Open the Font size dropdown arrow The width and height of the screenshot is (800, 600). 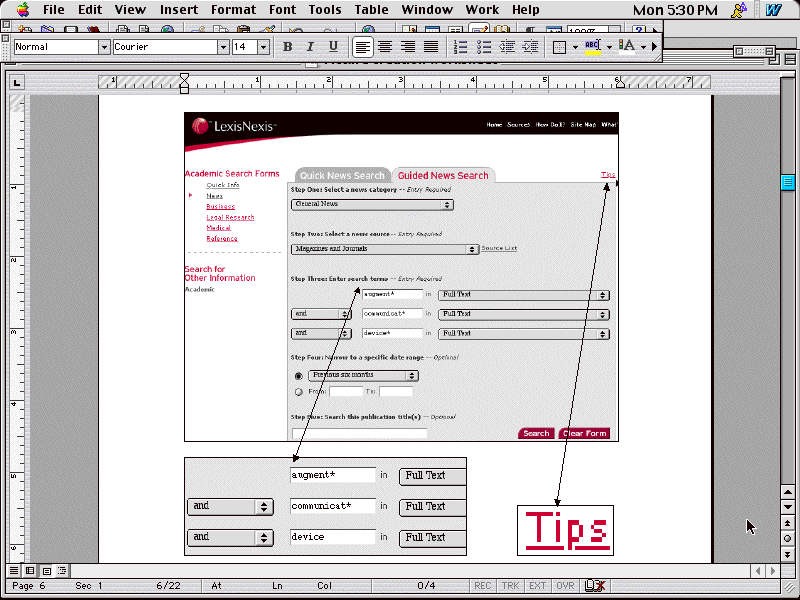(x=263, y=47)
